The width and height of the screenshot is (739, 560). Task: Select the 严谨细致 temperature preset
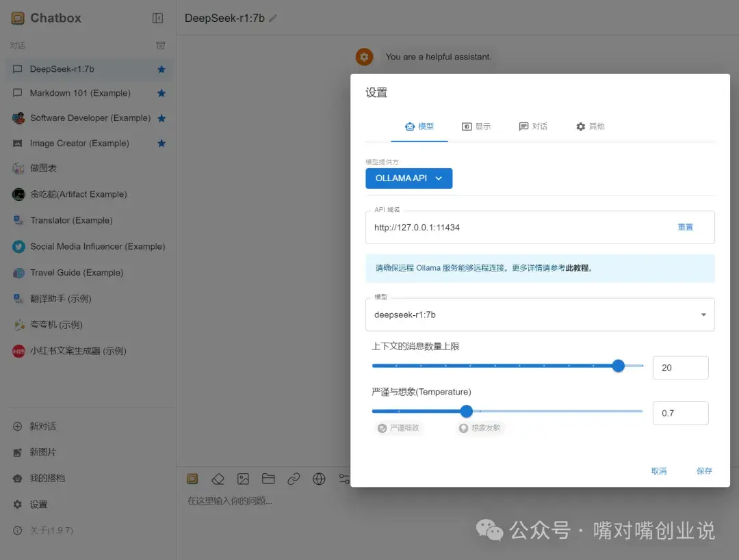(x=399, y=428)
